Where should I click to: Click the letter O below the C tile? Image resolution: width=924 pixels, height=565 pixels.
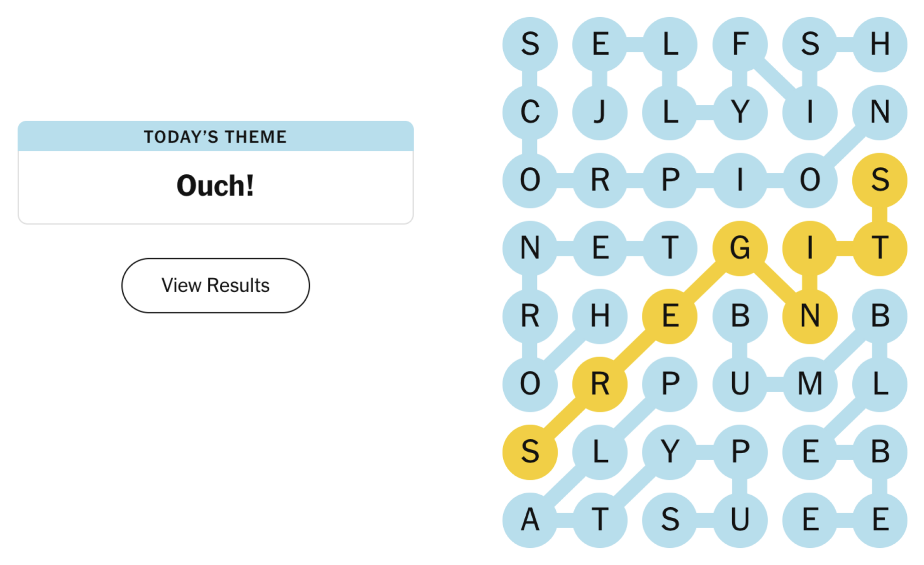[x=530, y=180]
